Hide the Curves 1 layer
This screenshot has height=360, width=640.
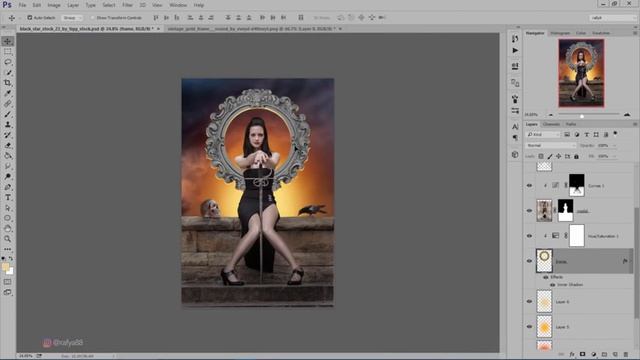529,186
